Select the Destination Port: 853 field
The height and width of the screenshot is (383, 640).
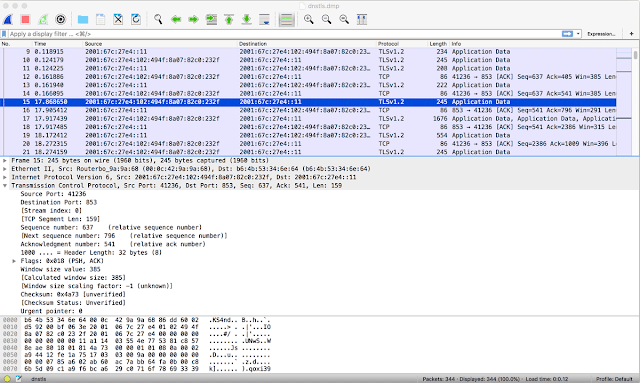point(59,202)
